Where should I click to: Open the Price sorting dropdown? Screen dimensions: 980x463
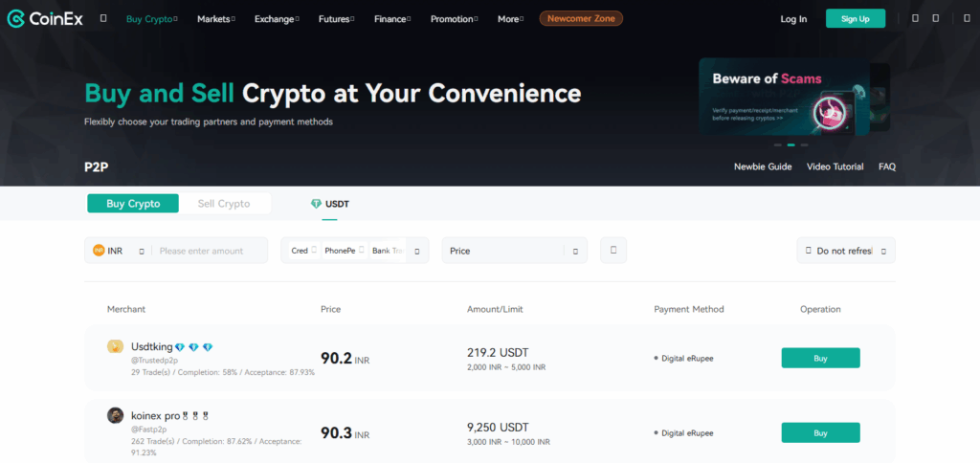(x=514, y=251)
